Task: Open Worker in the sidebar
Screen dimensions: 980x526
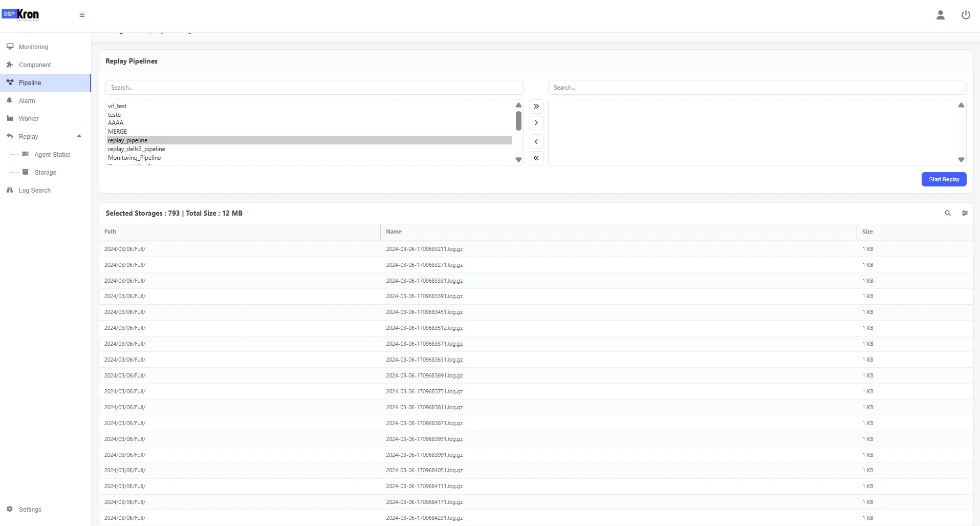Action: (x=45, y=118)
